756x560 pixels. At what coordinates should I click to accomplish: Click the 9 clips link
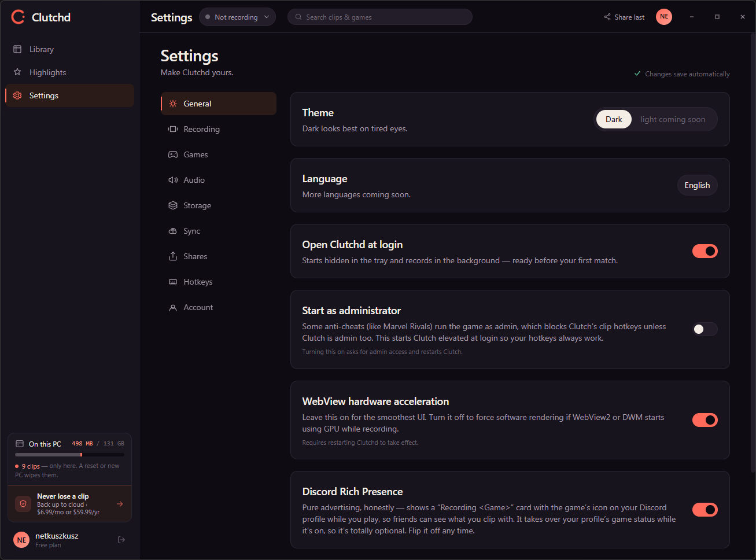pyautogui.click(x=31, y=466)
